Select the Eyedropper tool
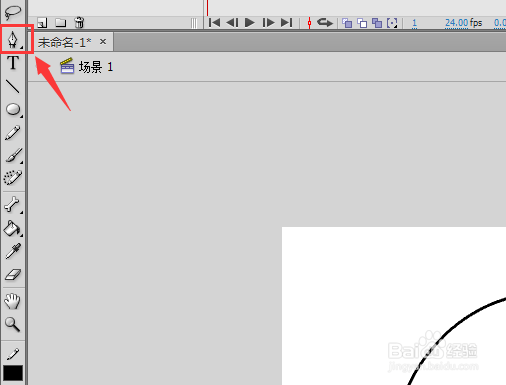 (13, 251)
